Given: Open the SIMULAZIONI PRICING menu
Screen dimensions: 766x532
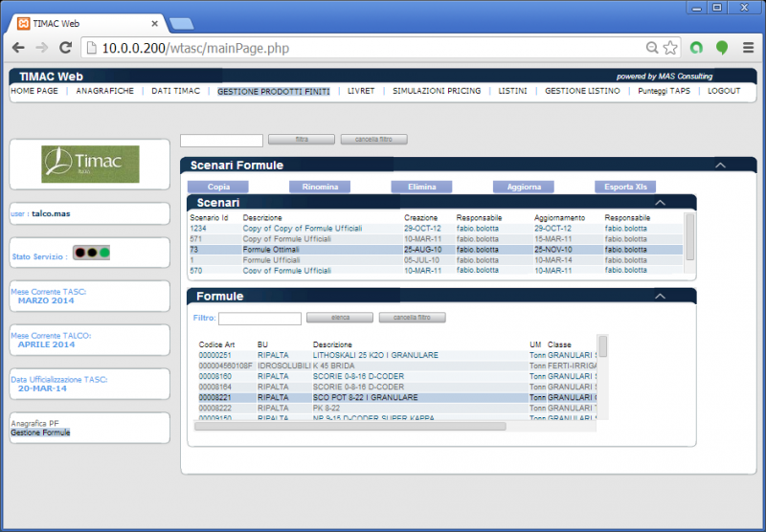Looking at the screenshot, I should (x=439, y=91).
